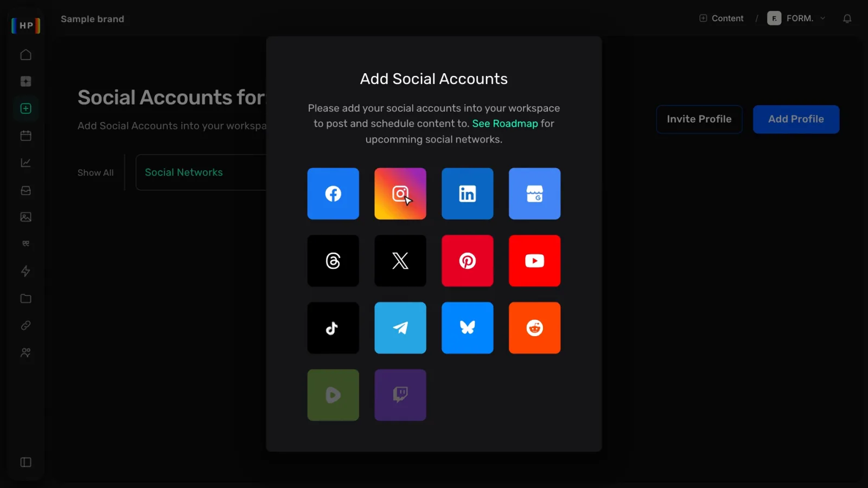Select the Threads tile
This screenshot has height=488, width=868.
(333, 261)
